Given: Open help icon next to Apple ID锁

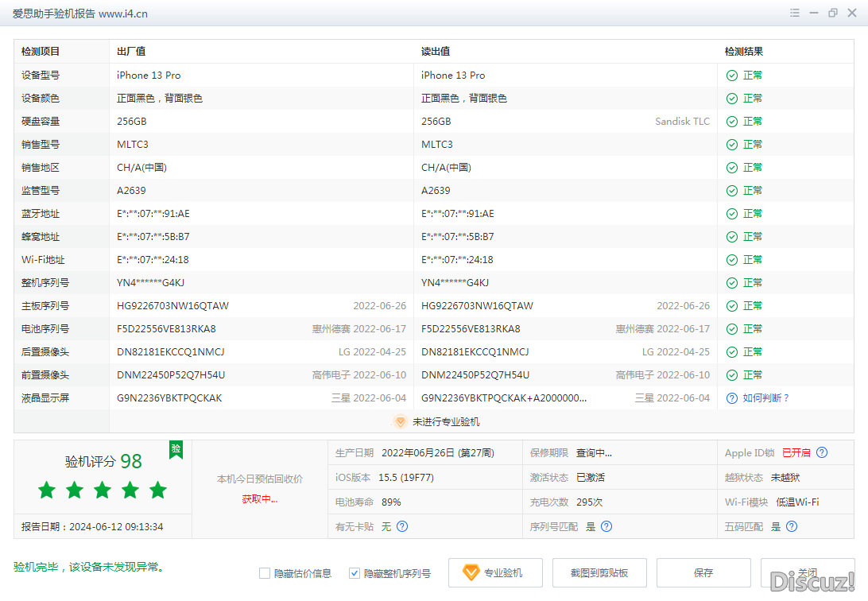Looking at the screenshot, I should pos(822,452).
